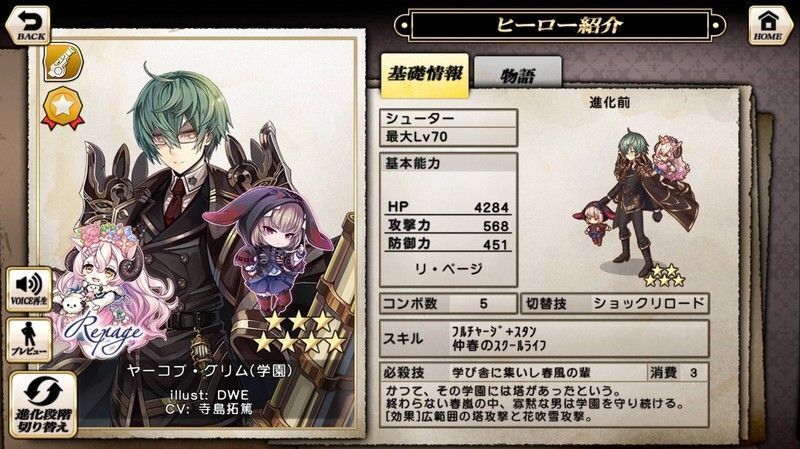Screen dimensions: 800x449
Task: Open the スキル skill description row
Action: 544,339
